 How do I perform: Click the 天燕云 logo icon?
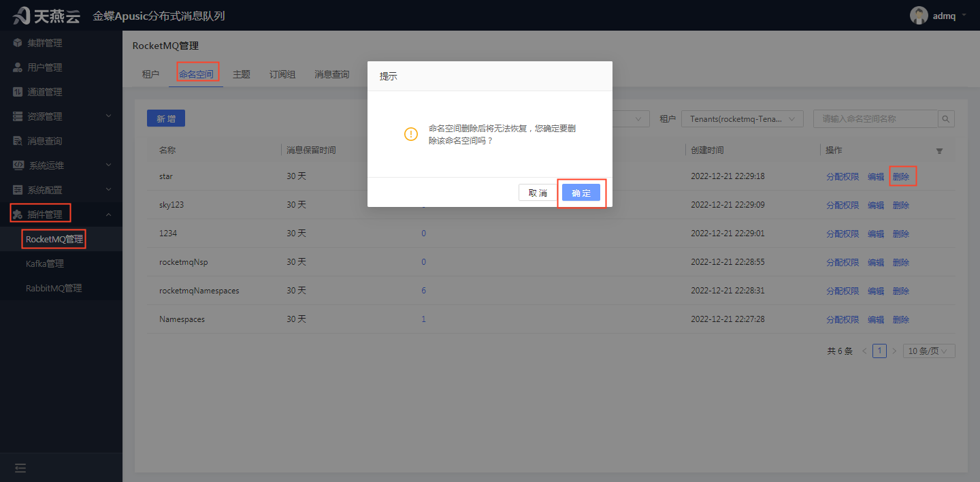21,15
